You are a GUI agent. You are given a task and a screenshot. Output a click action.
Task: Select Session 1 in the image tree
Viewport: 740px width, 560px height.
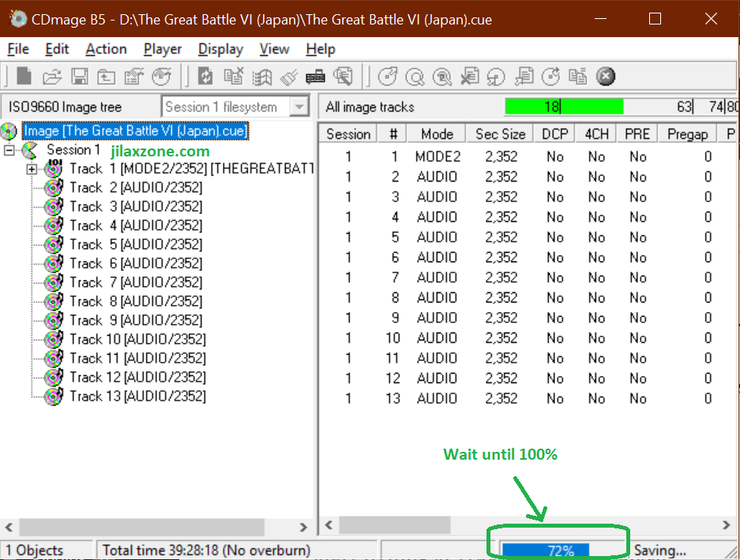(x=73, y=150)
